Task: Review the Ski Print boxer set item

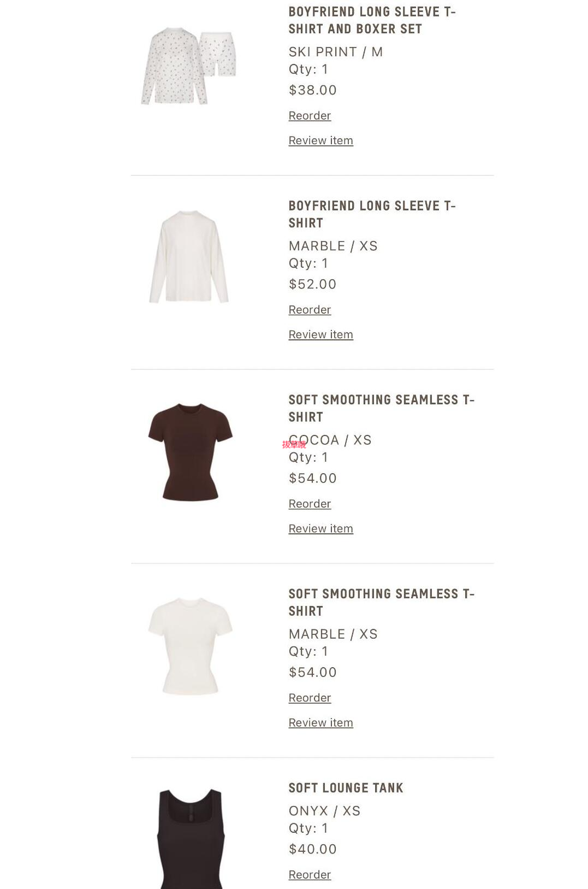Action: point(320,140)
